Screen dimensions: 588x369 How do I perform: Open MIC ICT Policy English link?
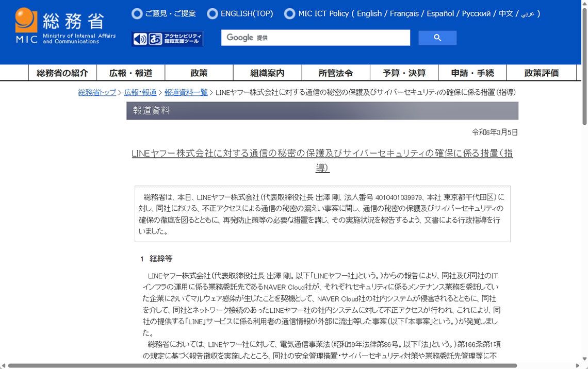(369, 13)
